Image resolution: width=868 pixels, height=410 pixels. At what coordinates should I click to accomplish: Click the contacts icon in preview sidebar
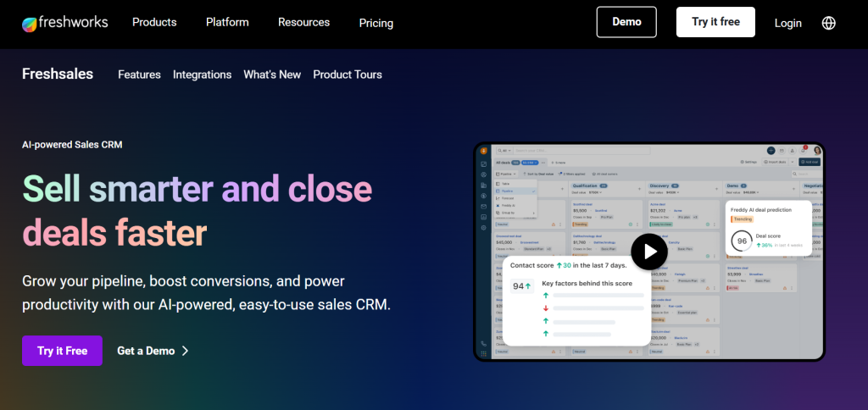(484, 175)
